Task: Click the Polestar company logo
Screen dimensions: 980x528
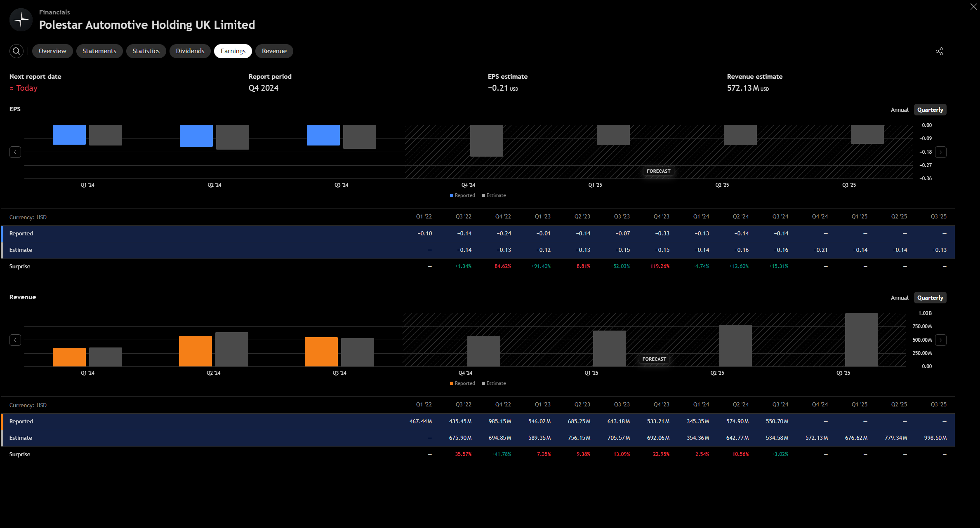Action: click(21, 19)
